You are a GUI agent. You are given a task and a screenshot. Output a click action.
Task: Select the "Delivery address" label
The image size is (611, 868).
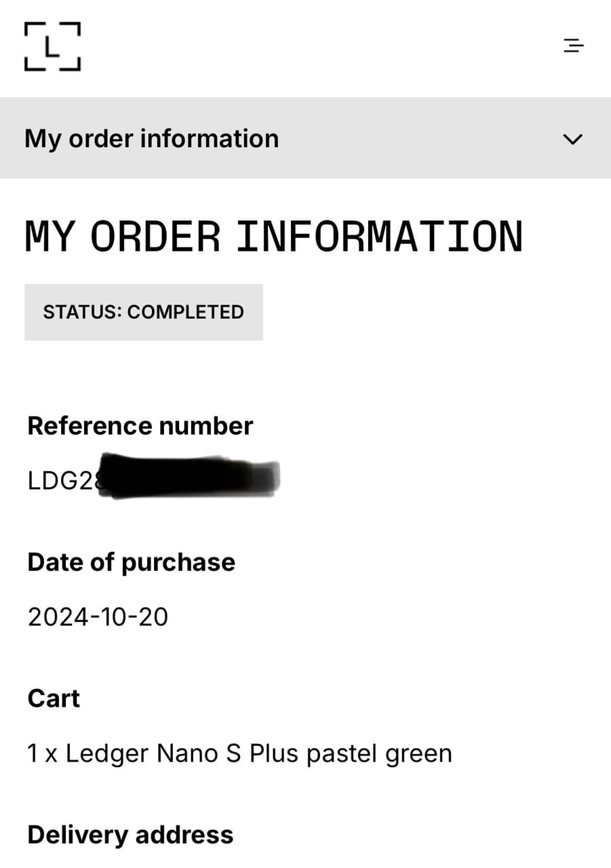tap(130, 835)
